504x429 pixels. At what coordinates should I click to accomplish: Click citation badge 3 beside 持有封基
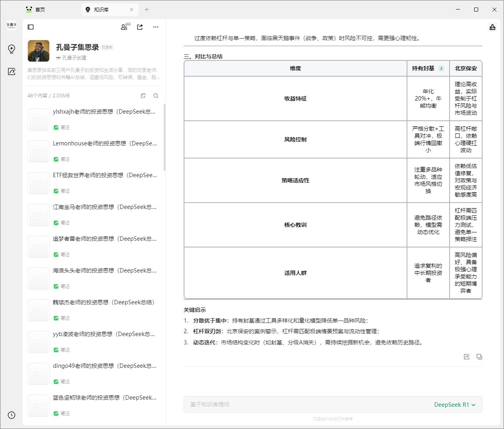441,68
